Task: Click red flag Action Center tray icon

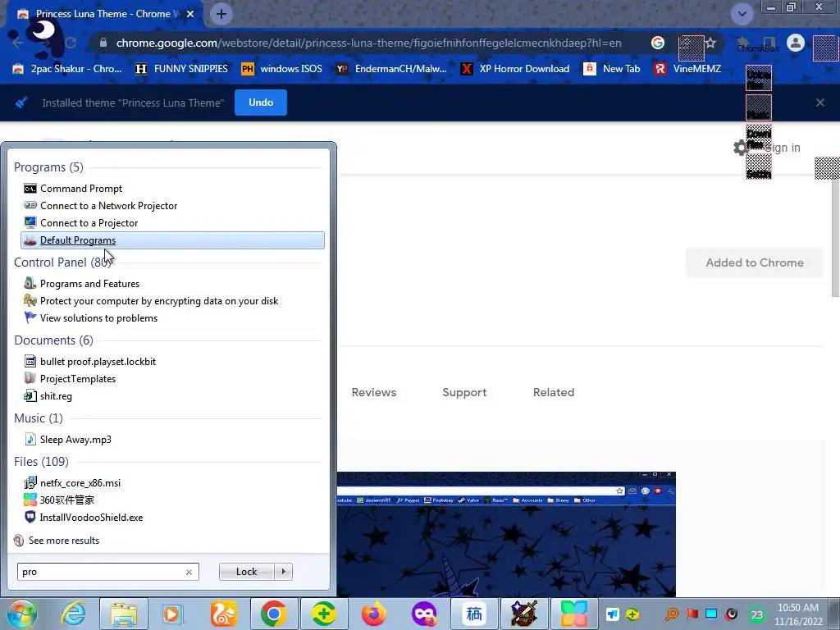Action: [692, 614]
